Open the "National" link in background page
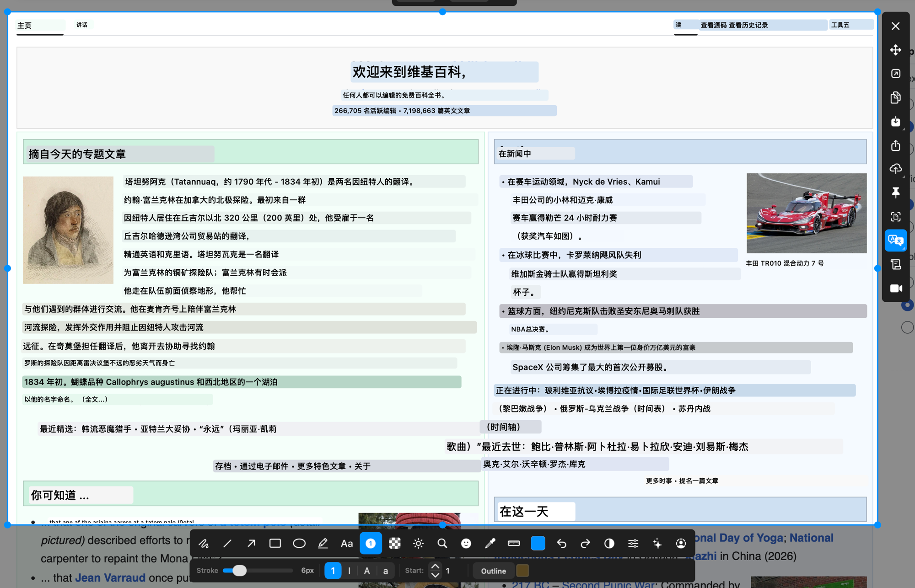 [811, 538]
